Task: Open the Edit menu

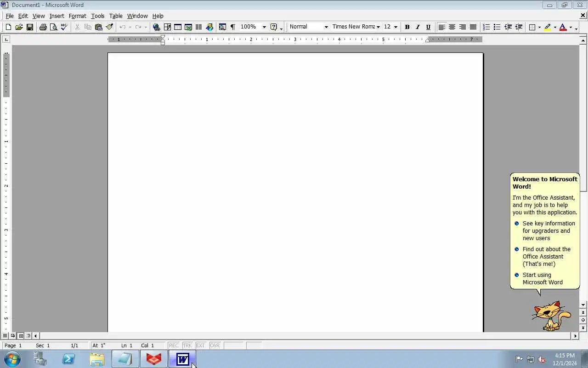Action: [x=23, y=16]
